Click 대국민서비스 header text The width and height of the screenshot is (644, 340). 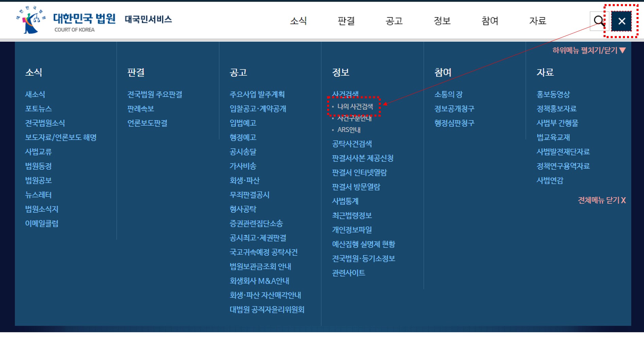[x=148, y=19]
